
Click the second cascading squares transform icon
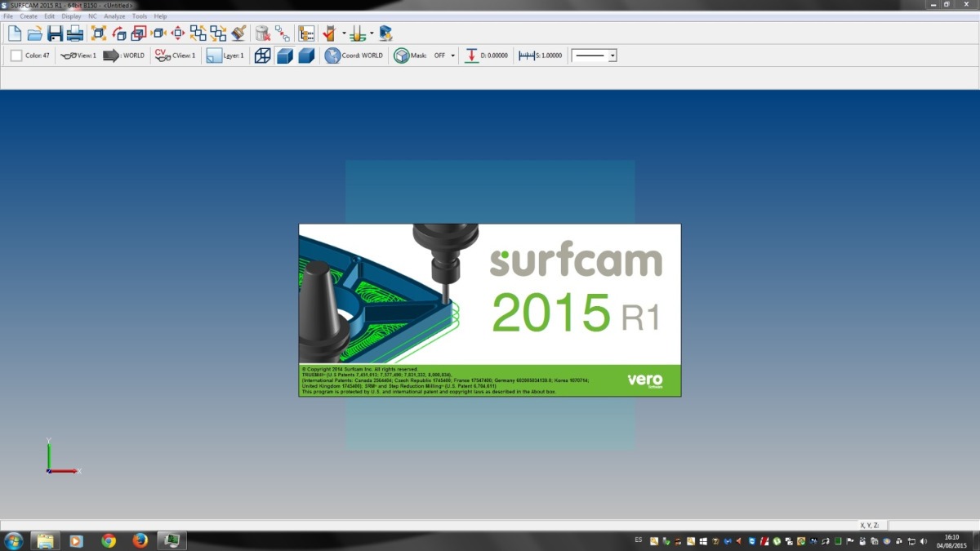[218, 33]
